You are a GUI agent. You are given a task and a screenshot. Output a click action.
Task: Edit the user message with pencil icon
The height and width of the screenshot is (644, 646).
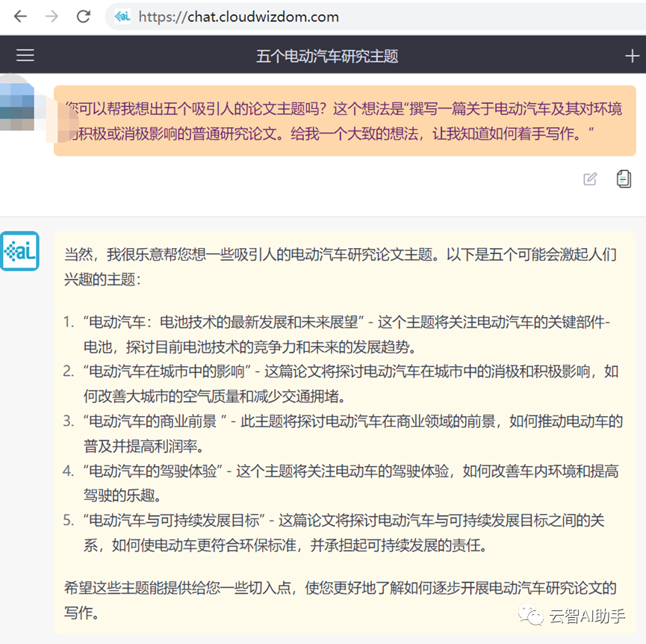pos(590,179)
